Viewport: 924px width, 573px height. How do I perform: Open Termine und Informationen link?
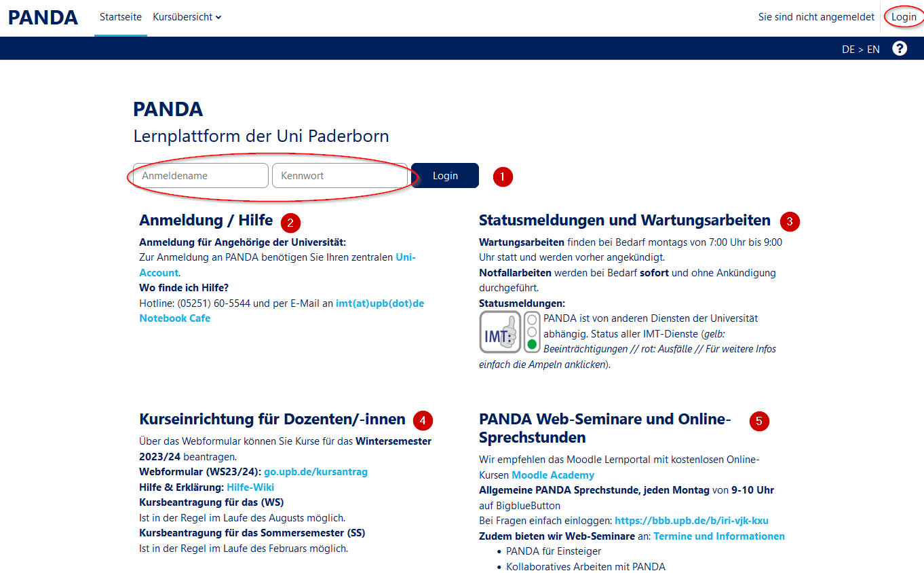pyautogui.click(x=719, y=536)
